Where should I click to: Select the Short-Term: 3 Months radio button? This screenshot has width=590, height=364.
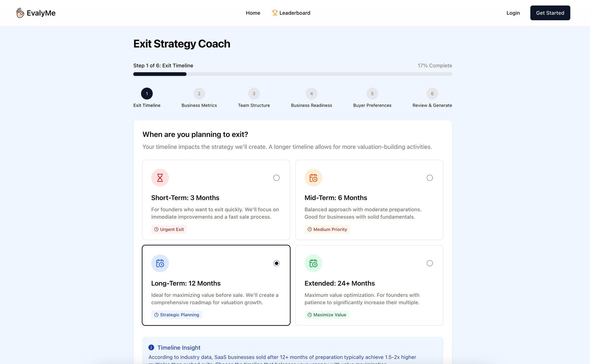point(276,178)
